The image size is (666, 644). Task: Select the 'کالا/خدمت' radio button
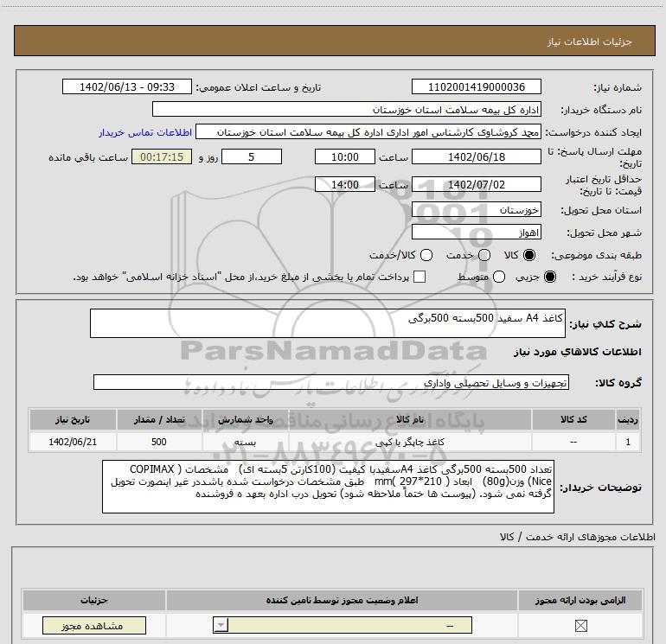pos(426,255)
